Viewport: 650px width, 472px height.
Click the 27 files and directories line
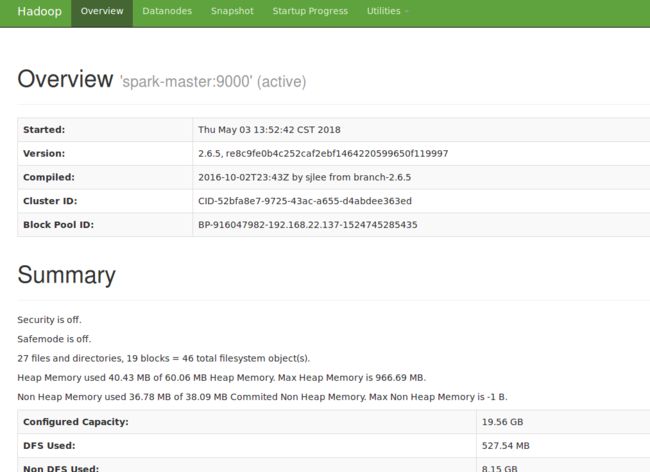164,358
